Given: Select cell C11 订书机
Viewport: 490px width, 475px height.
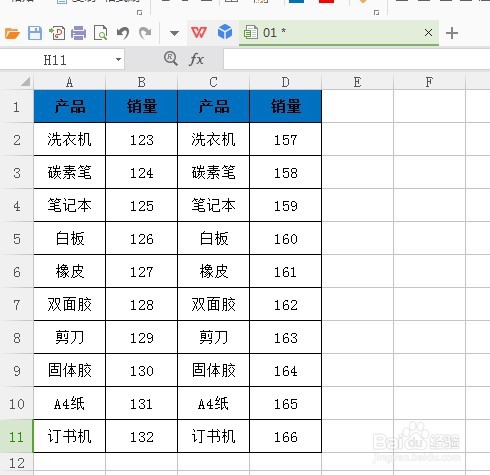Looking at the screenshot, I should pyautogui.click(x=213, y=436).
